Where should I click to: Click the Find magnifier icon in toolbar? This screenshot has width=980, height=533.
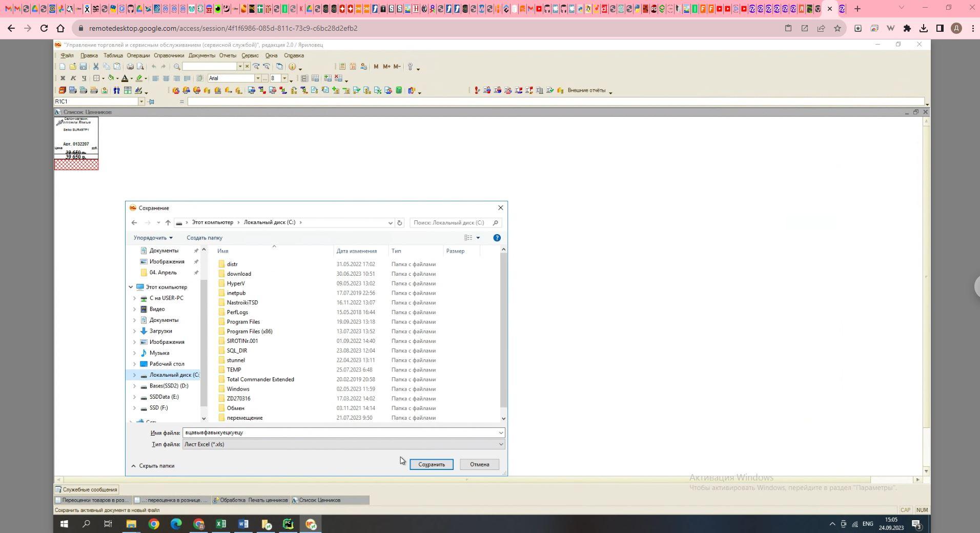pos(177,67)
